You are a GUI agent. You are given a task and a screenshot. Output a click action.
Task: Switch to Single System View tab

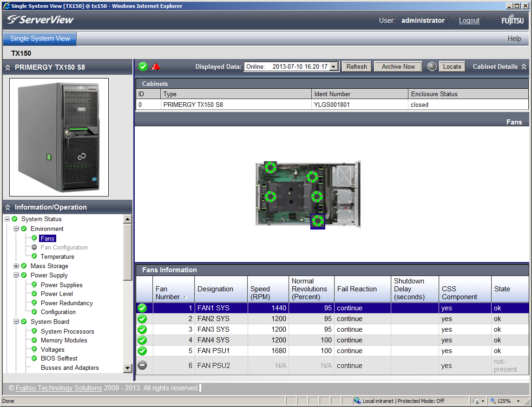point(40,39)
